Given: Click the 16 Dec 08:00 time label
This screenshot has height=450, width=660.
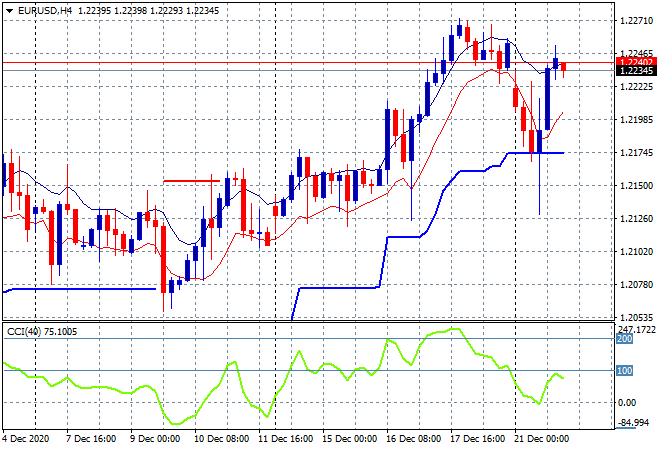Looking at the screenshot, I should pyautogui.click(x=413, y=439).
